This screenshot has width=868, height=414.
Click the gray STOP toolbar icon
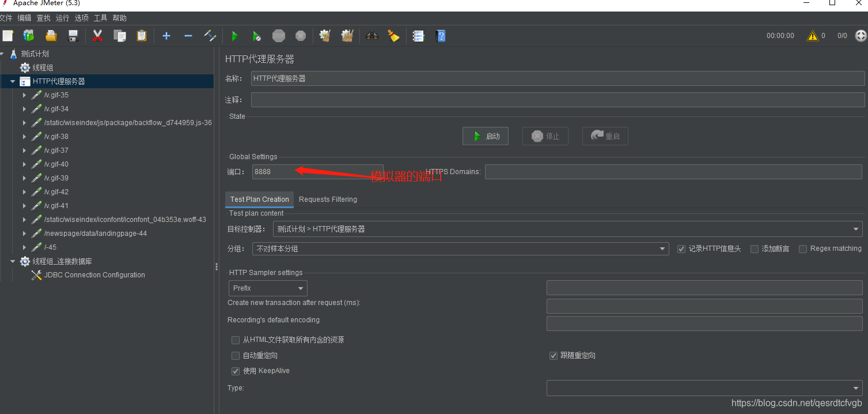(x=279, y=36)
